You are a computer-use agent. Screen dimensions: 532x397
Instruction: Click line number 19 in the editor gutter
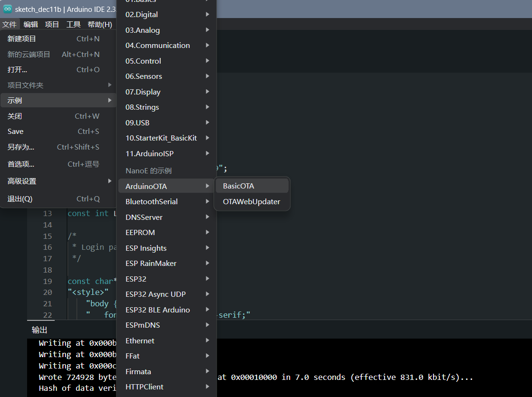point(48,282)
